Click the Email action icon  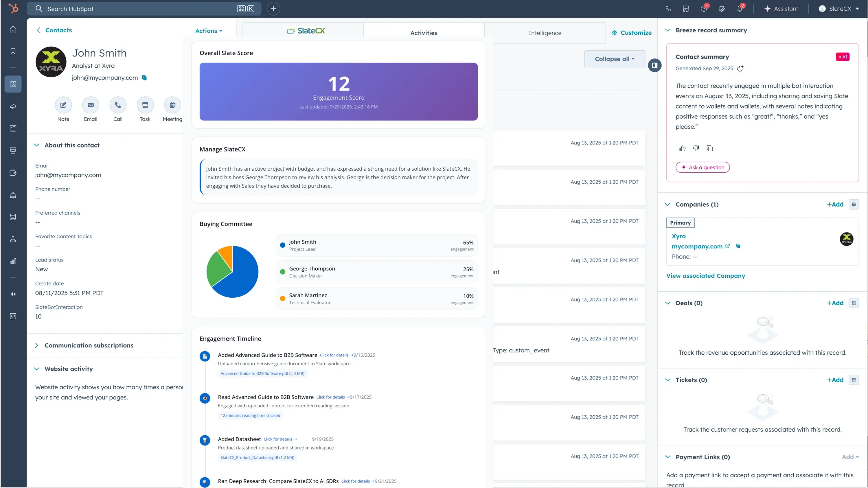point(91,105)
